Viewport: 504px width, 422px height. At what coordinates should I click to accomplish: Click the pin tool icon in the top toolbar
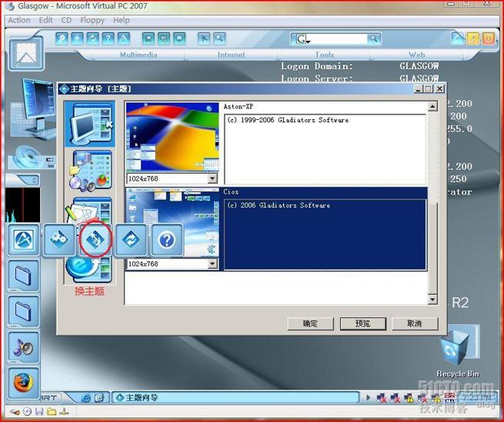204,38
